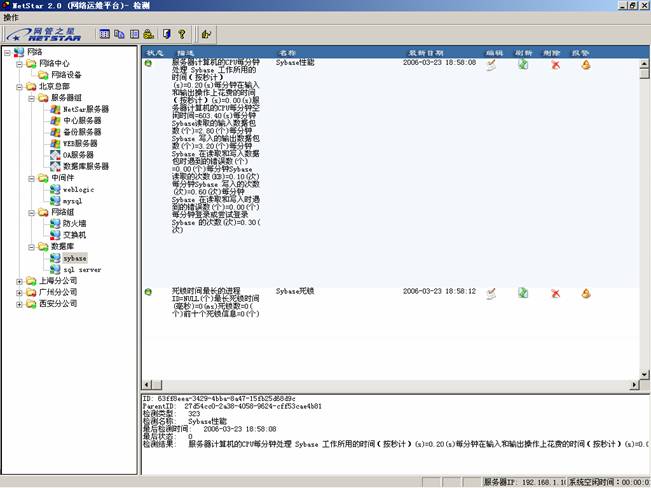Click the ParentID line in details pane
This screenshot has width=651, height=488.
pos(232,406)
